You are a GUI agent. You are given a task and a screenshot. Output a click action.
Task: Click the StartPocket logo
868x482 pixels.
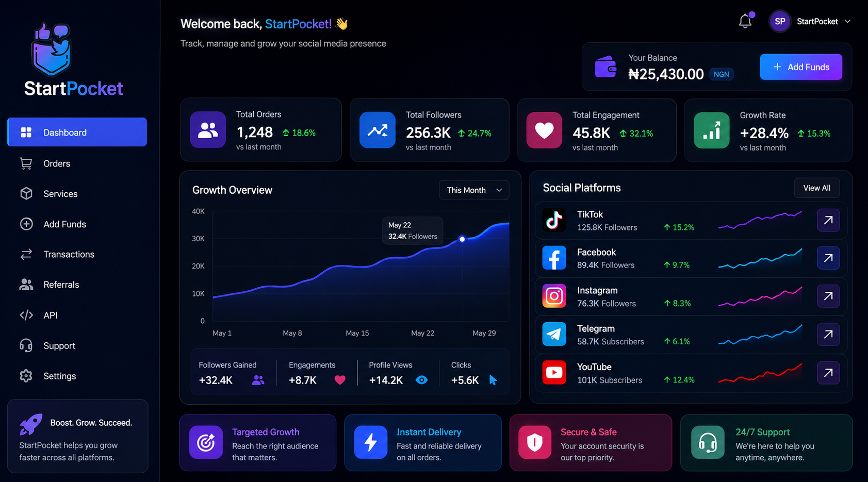pos(73,60)
